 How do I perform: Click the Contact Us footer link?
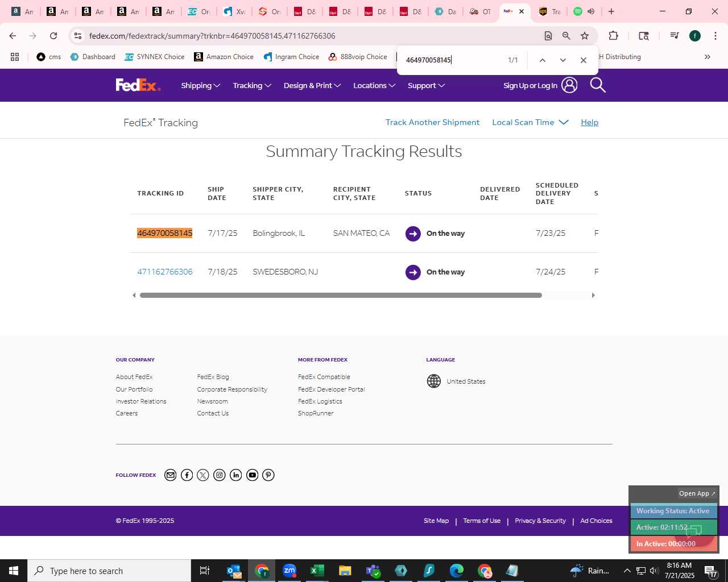click(213, 413)
